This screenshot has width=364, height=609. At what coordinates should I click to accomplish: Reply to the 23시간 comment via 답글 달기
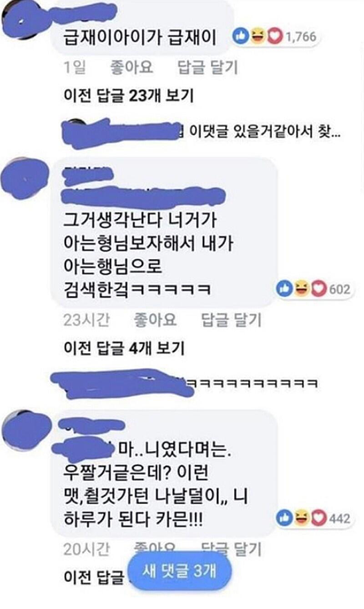click(232, 320)
